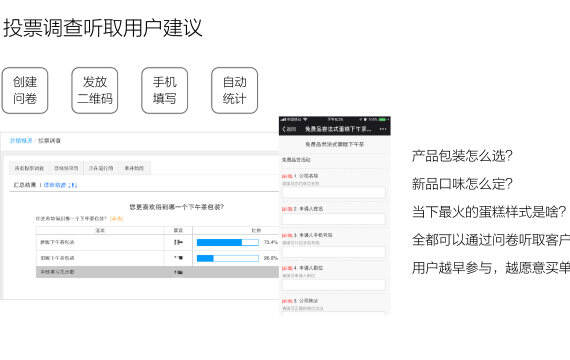The width and height of the screenshot is (570, 360).
Task: Click the orange tag beside the survey question
Action: 117,219
